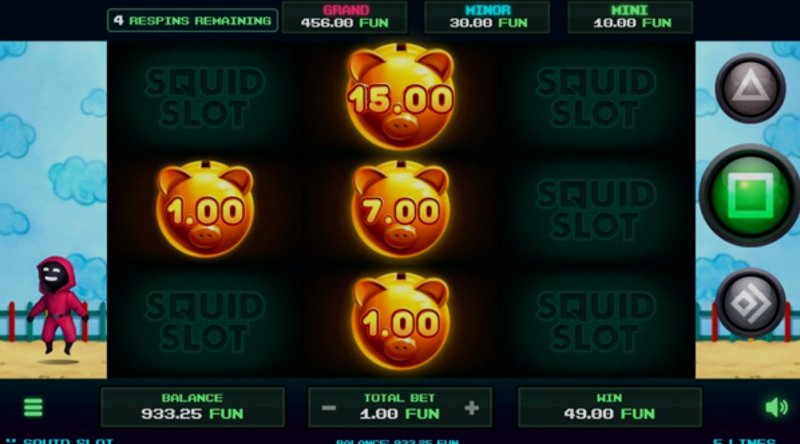
Task: Click the gray diamond round button
Action: [749, 303]
